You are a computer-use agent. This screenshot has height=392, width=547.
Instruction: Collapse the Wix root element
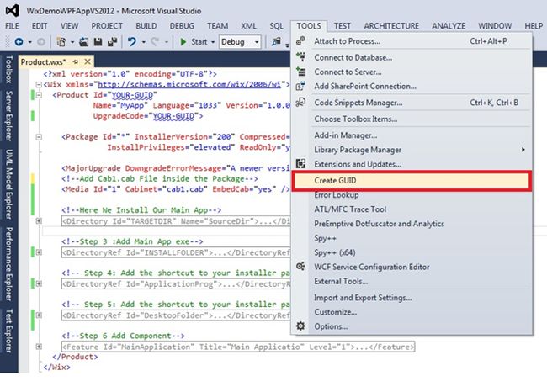coord(39,84)
